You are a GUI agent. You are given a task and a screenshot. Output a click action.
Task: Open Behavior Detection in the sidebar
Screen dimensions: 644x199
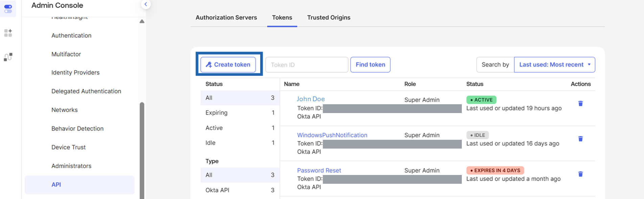click(x=77, y=129)
